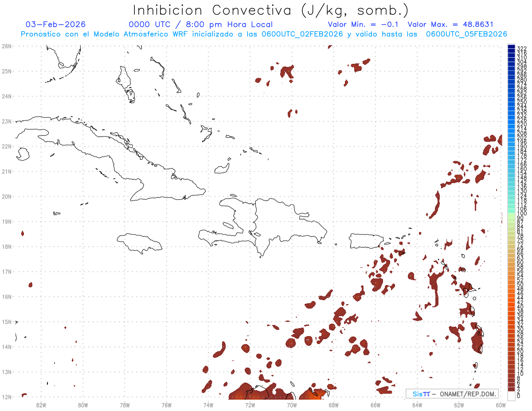Click the 16N latitude label
This screenshot has height=411, width=532.
tap(6, 296)
